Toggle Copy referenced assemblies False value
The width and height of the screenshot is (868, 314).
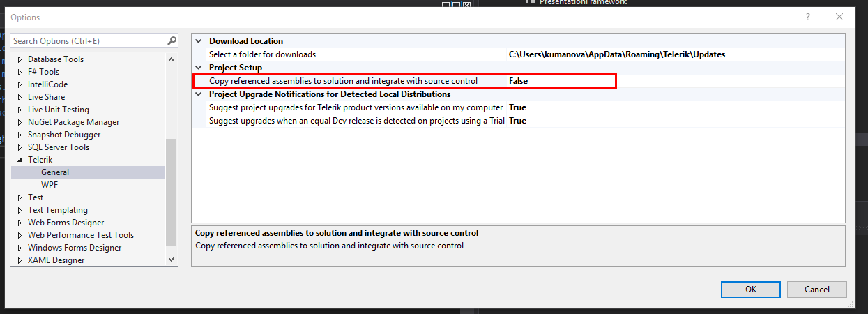(x=518, y=81)
